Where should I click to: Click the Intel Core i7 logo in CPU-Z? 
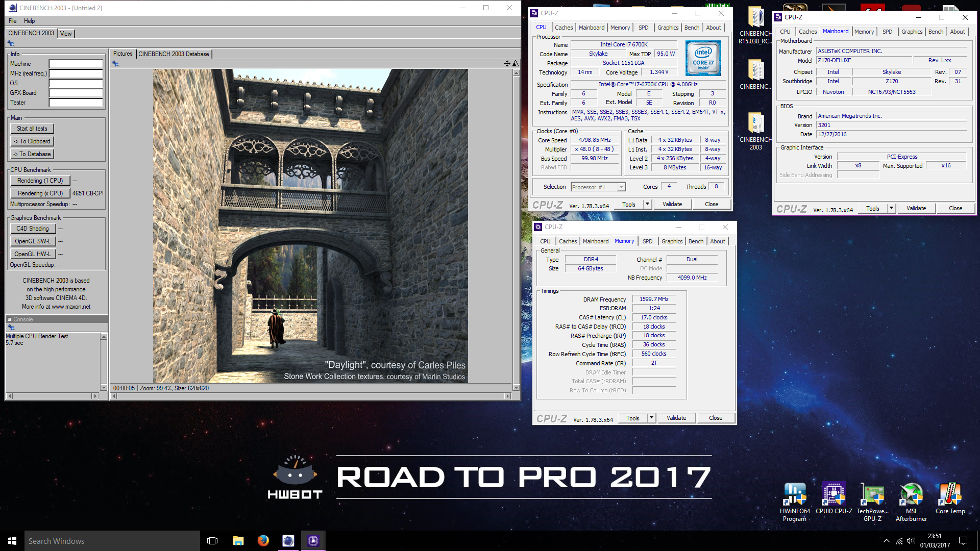[x=703, y=58]
